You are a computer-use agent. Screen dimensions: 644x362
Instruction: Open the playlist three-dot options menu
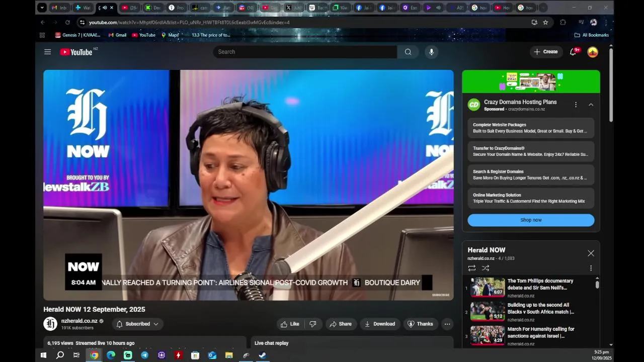pos(591,268)
